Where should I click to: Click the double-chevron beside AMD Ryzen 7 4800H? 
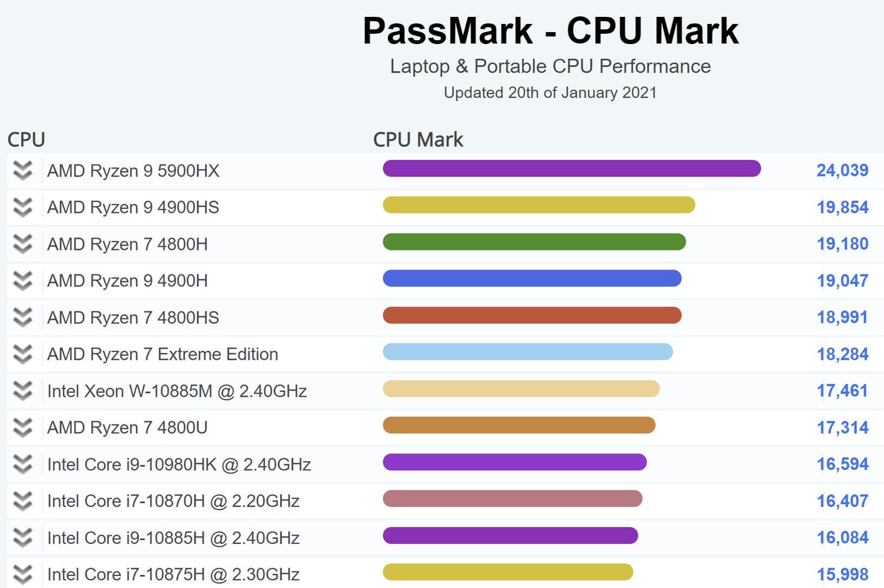22,244
